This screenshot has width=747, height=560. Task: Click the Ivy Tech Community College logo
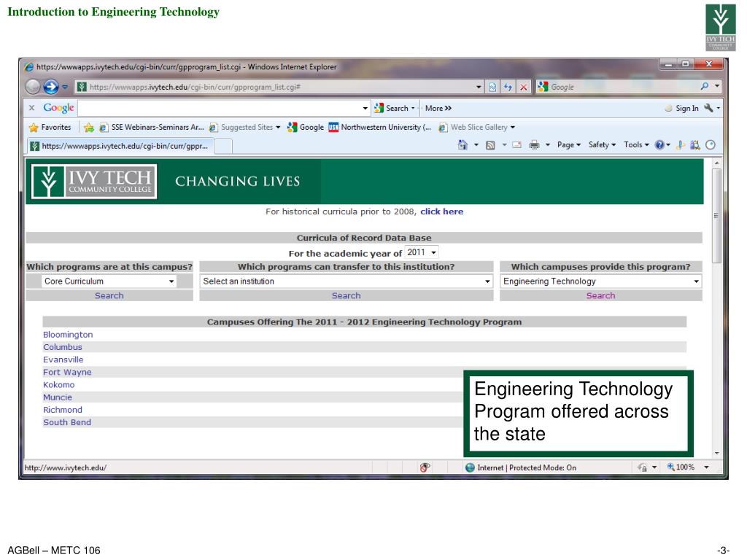tap(94, 182)
